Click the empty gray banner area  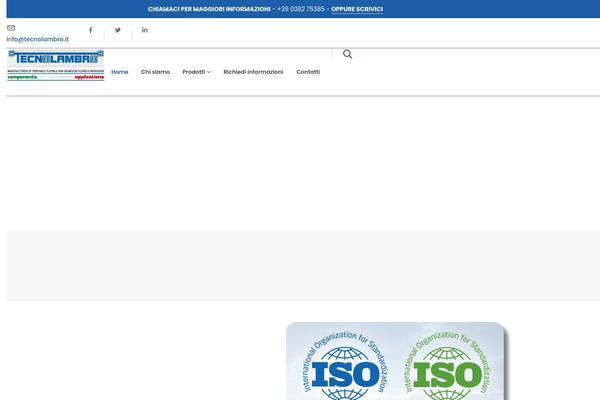tap(300, 265)
